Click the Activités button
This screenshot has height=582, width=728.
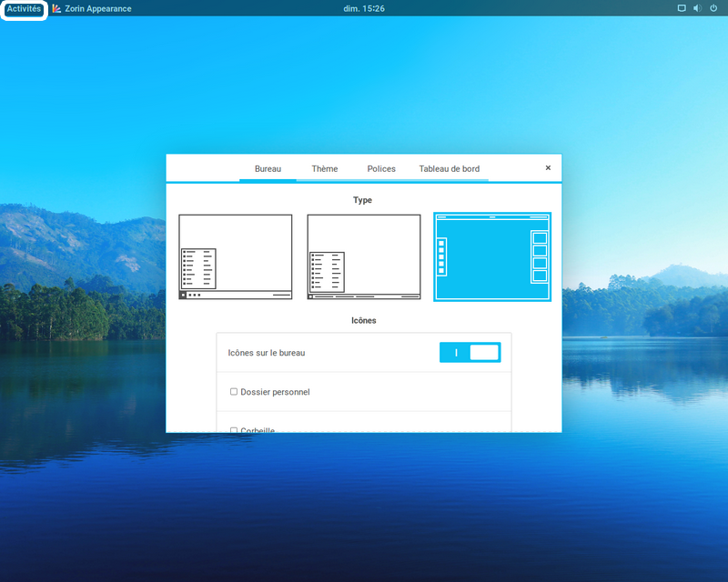tap(24, 8)
